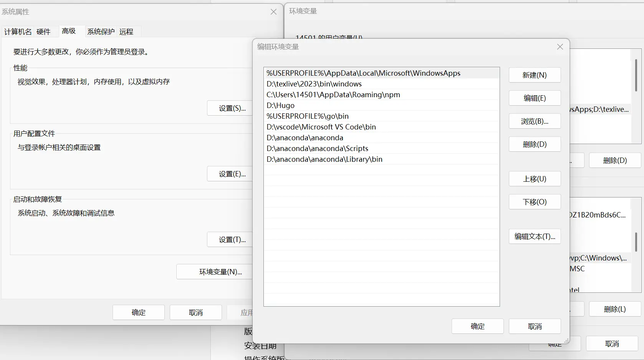Select the %USERPROFILE%\AppData\Local\Microsoft\WindowsApps entry
Viewport: 644px width, 360px height.
click(381, 73)
